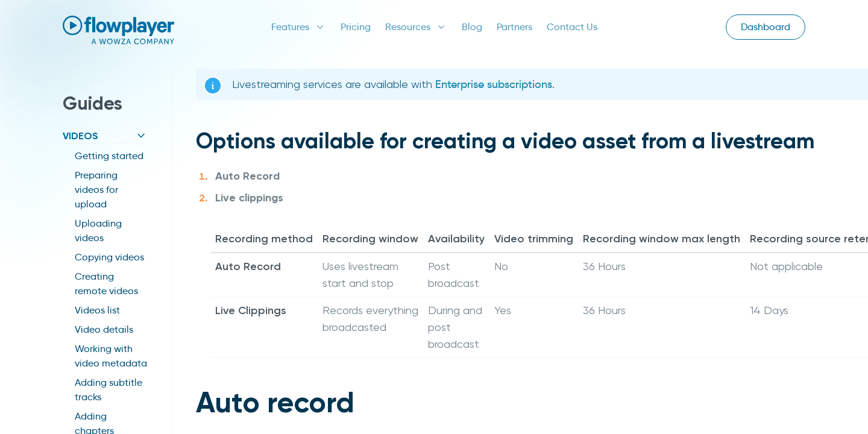Follow the Enterprise subscriptions link

[x=494, y=84]
